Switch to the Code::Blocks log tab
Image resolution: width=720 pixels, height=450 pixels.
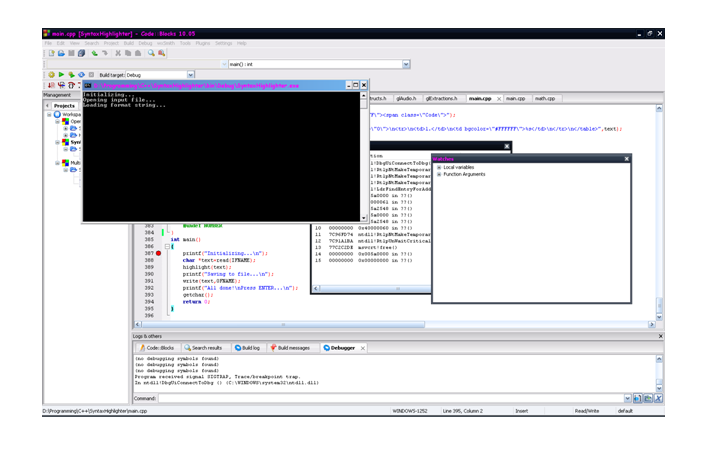tap(157, 348)
